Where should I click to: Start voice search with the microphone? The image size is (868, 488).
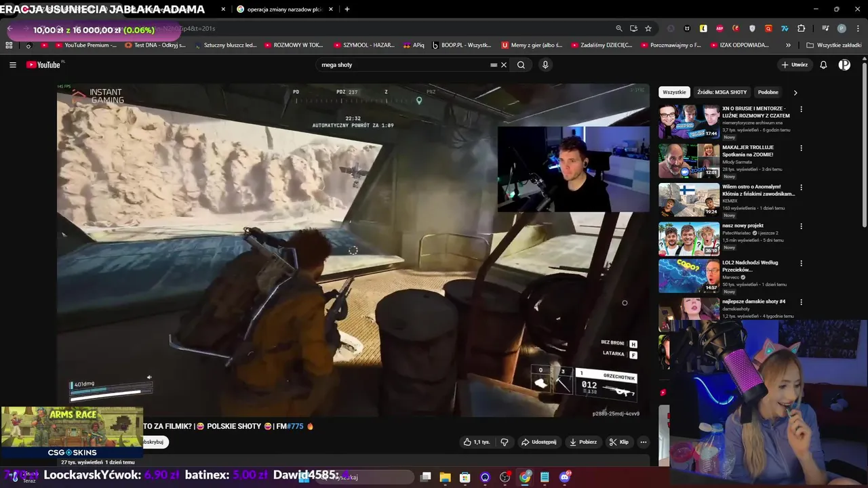(545, 65)
